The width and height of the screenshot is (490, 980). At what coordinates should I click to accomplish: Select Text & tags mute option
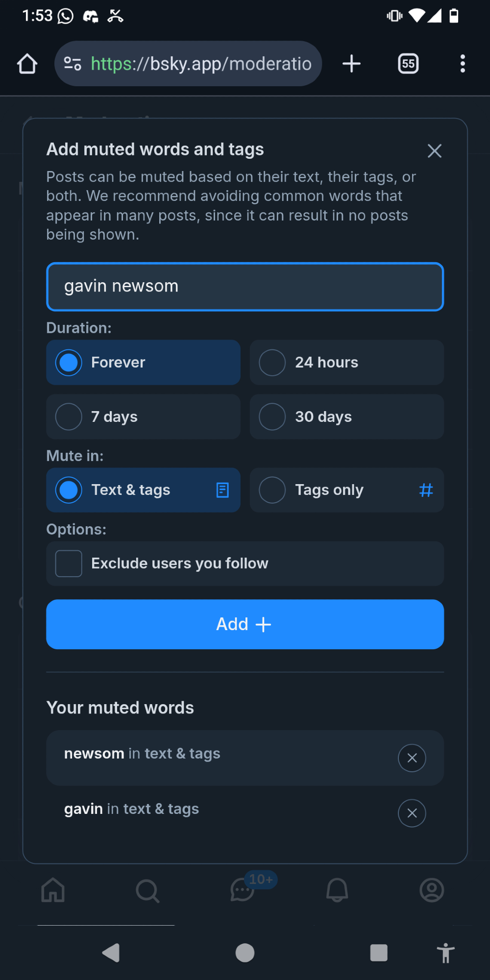tap(143, 490)
